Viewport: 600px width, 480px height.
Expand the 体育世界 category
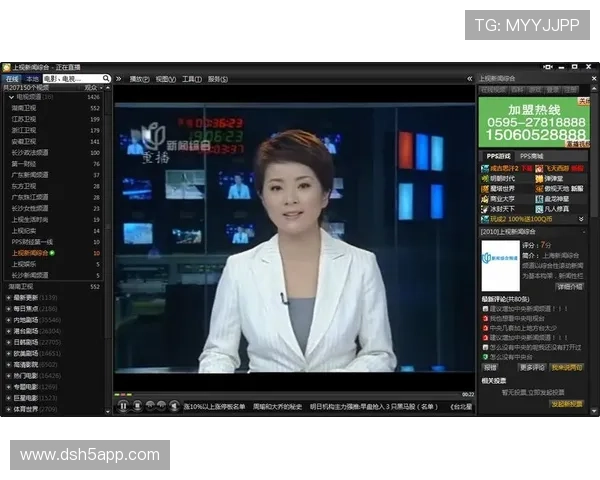pyautogui.click(x=8, y=409)
